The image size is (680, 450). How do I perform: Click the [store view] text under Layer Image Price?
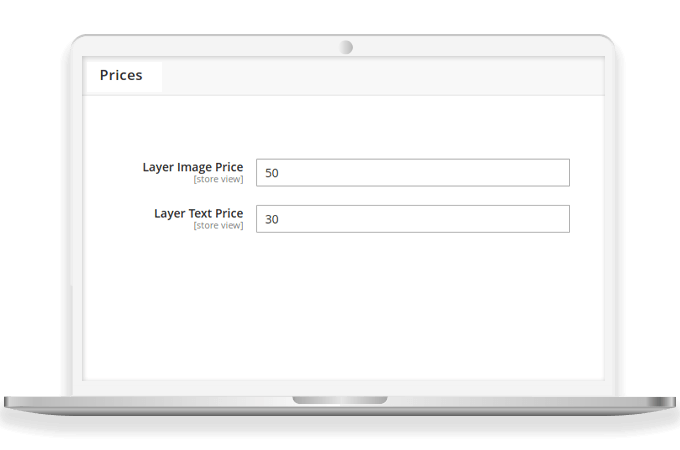[x=218, y=179]
